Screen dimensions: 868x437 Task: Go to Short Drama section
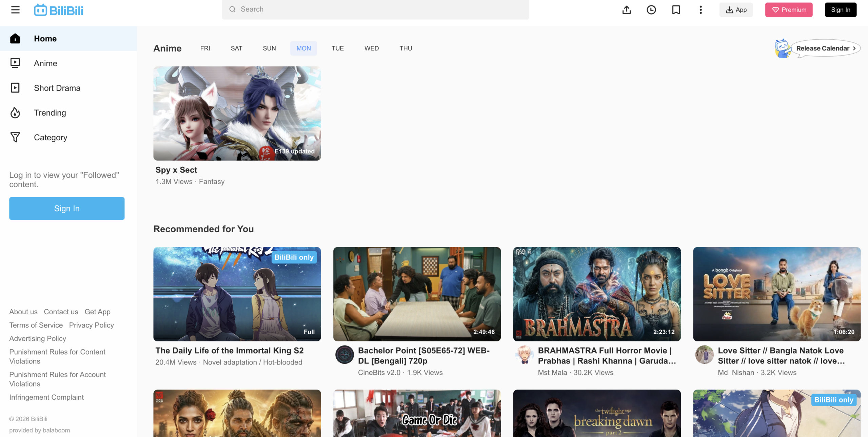click(x=57, y=88)
